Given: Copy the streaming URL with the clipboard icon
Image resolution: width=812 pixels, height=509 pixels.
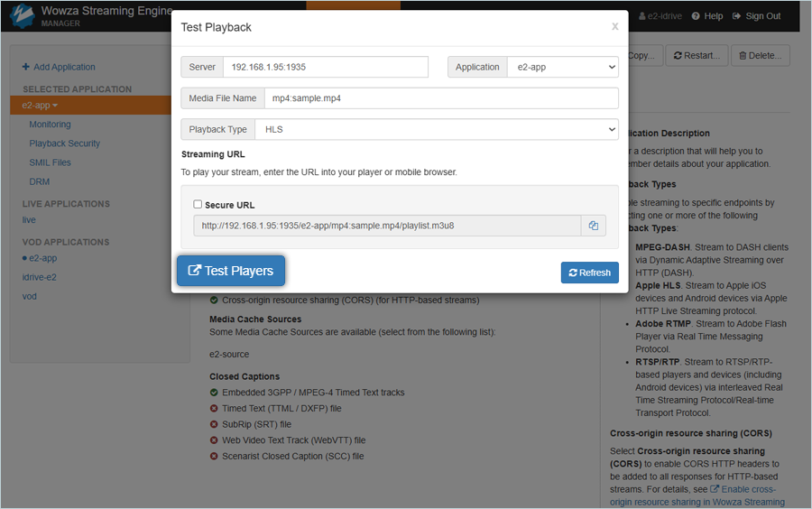Looking at the screenshot, I should coord(594,226).
